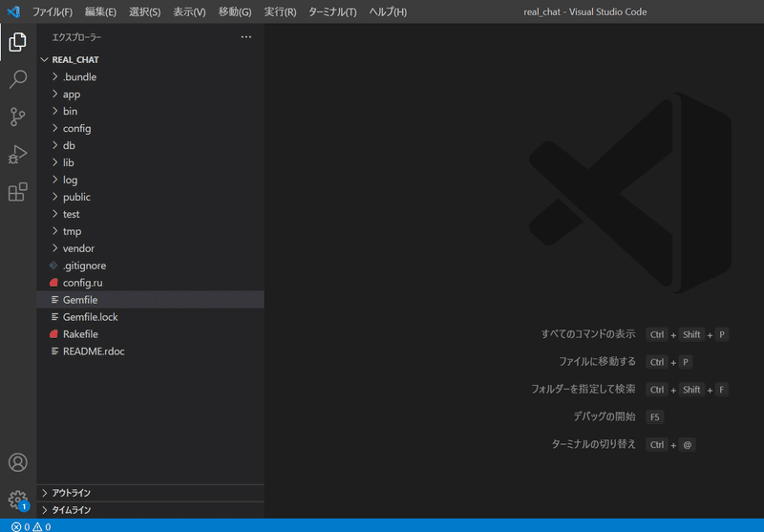Click the エクスプローラー panel title
This screenshot has width=764, height=532.
76,37
